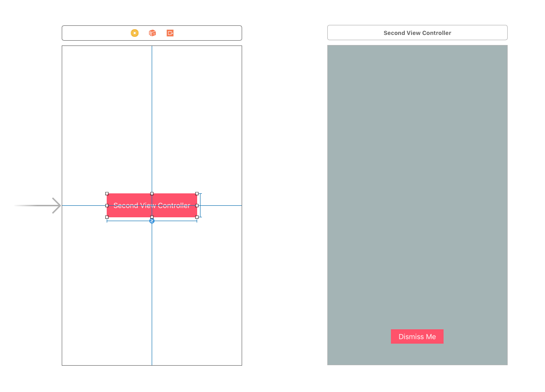
Task: Select the Dismiss Me button
Action: coord(417,336)
